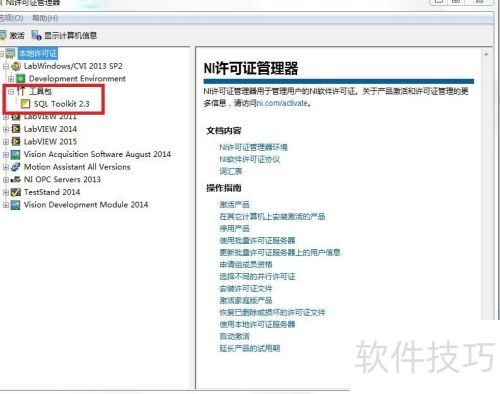Expand the LabVIEW 2015 node
The image size is (500, 394).
(6, 142)
